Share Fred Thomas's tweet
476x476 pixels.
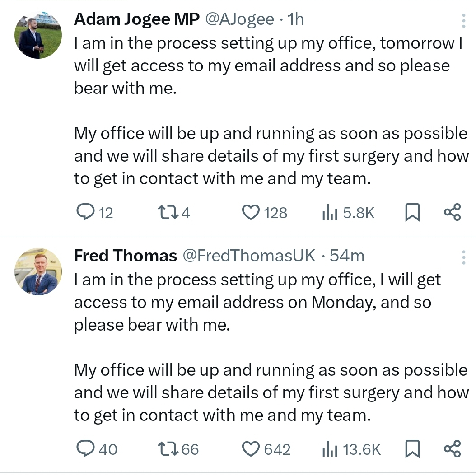(453, 449)
